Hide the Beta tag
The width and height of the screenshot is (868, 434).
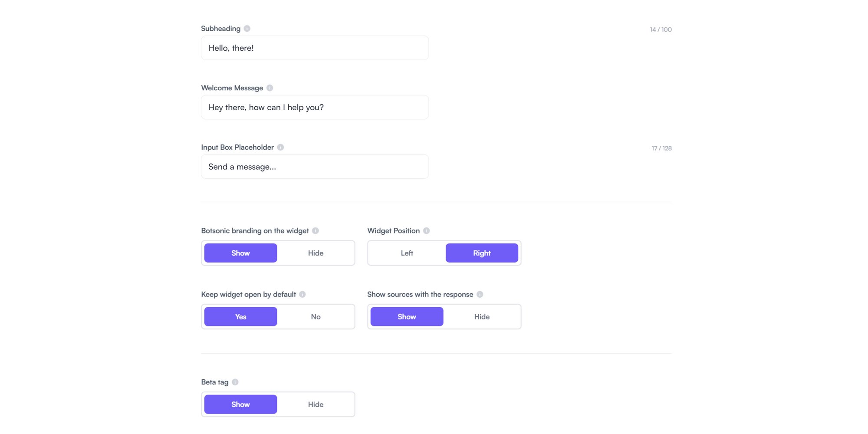pos(316,404)
